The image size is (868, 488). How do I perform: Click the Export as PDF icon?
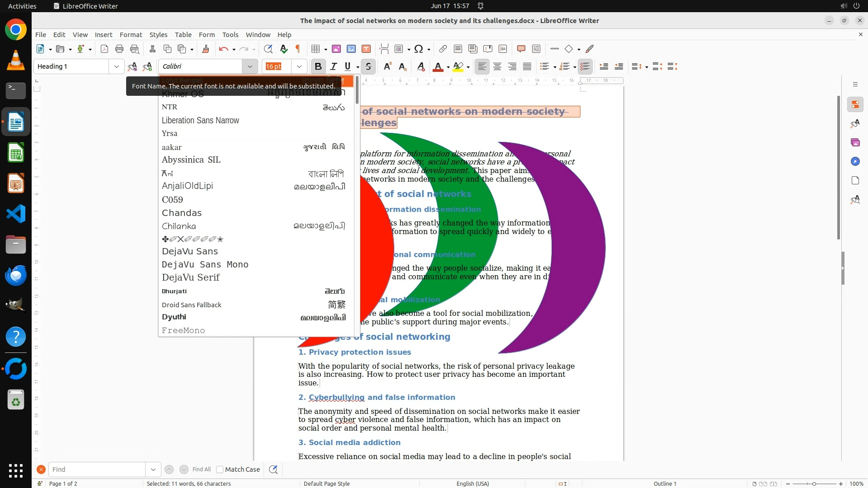[x=104, y=49]
